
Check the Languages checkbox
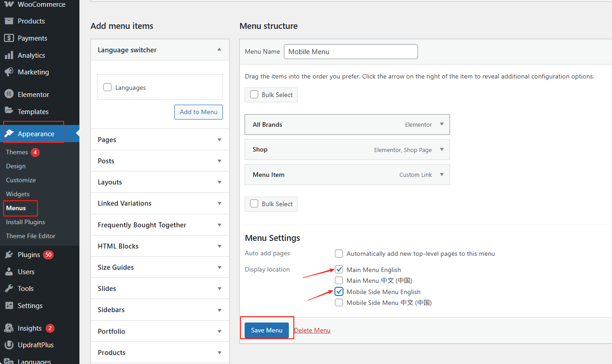click(107, 88)
